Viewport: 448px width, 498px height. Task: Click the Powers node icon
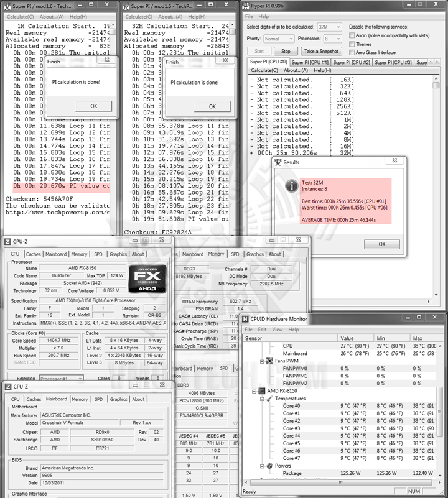pyautogui.click(x=269, y=466)
